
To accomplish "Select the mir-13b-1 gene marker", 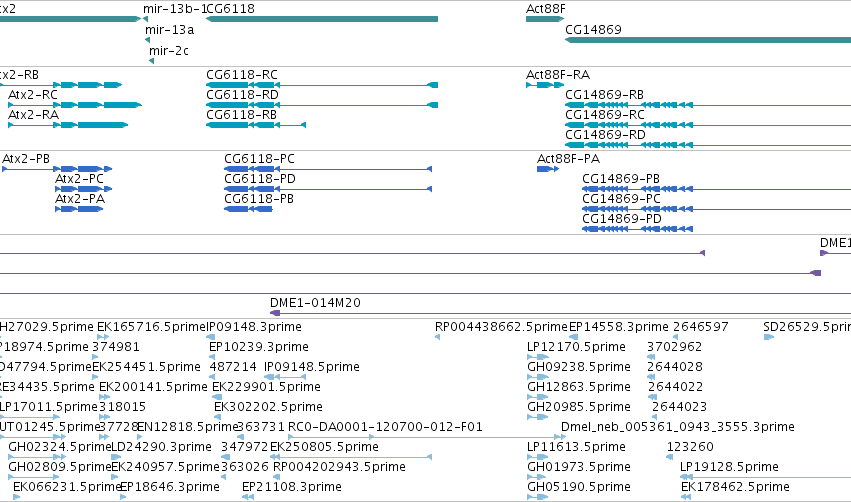I will (145, 19).
